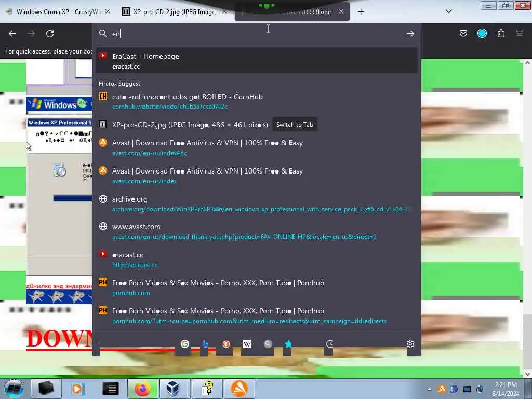Click the page scrollbar down arrow
The image size is (532, 399).
point(527,374)
